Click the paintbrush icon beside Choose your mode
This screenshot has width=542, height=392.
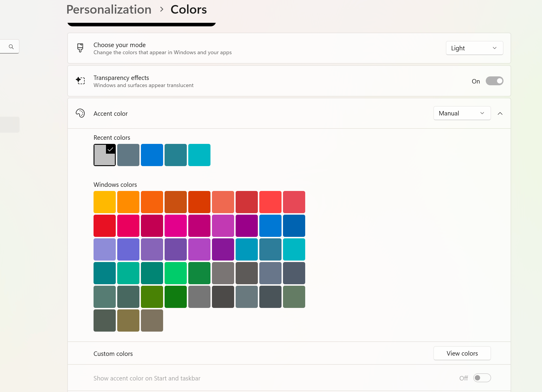click(80, 48)
